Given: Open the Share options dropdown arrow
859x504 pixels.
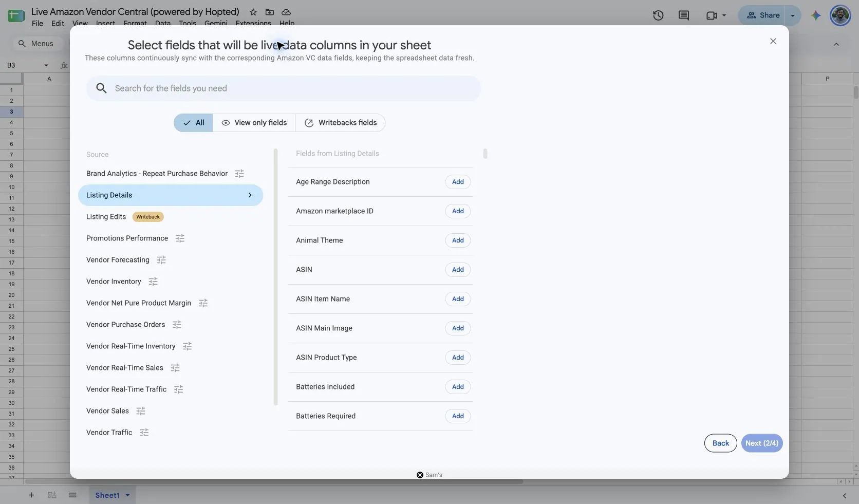Looking at the screenshot, I should tap(793, 15).
